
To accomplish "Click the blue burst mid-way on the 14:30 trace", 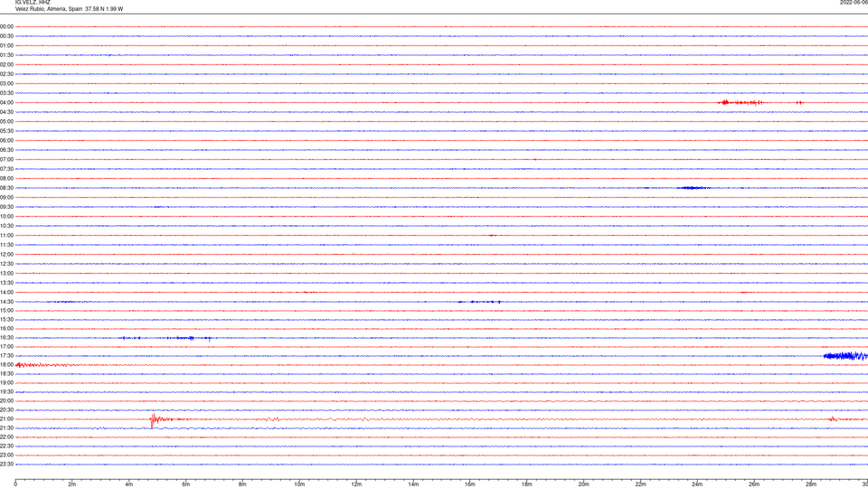I will (x=479, y=302).
